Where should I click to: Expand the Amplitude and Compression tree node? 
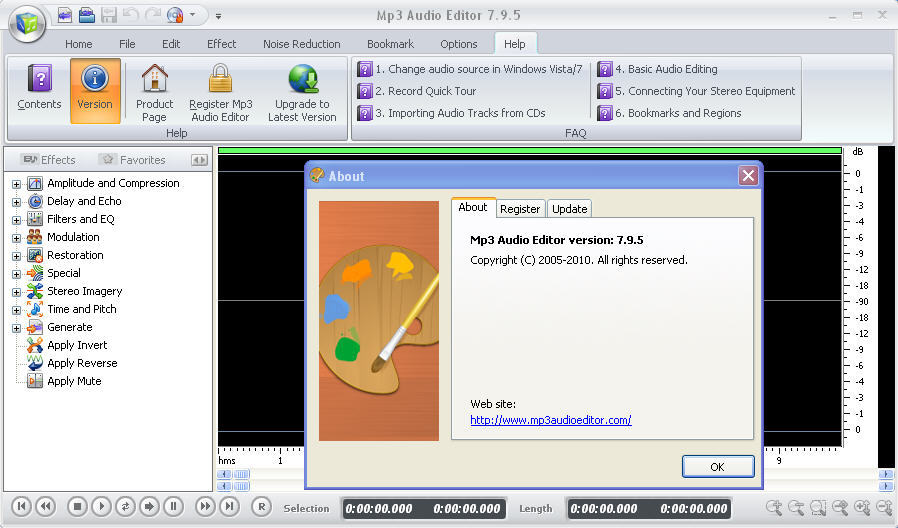tap(16, 184)
